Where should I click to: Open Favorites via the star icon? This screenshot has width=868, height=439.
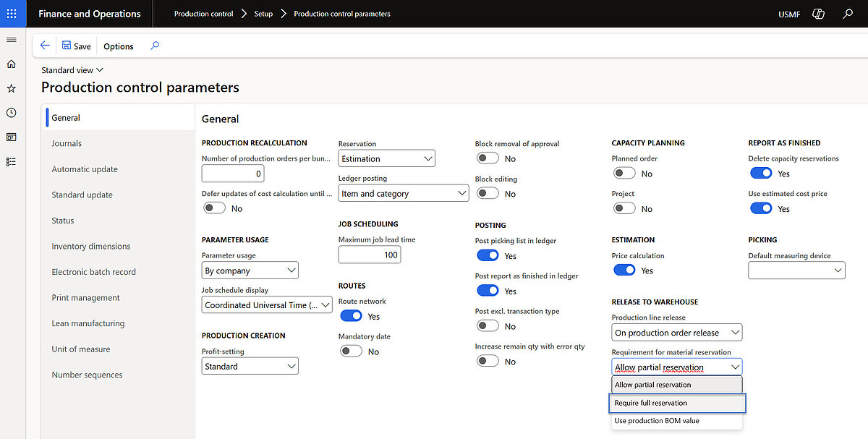point(11,88)
